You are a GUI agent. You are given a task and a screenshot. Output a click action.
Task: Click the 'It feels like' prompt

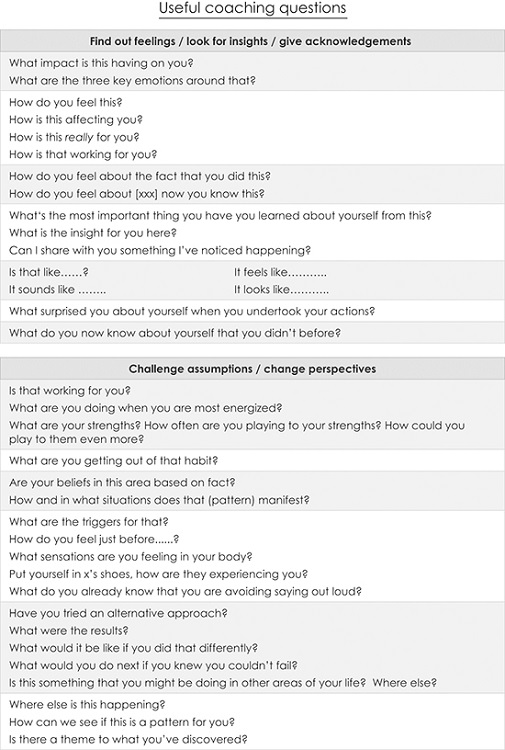pos(280,272)
